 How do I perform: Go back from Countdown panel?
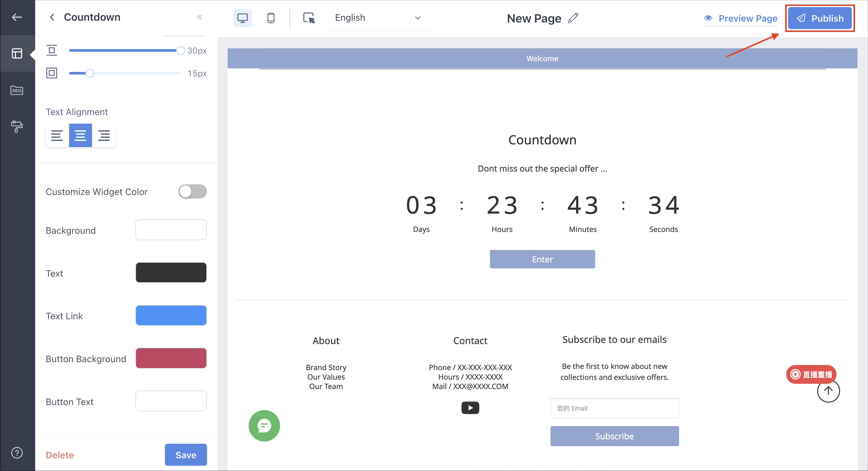click(52, 17)
